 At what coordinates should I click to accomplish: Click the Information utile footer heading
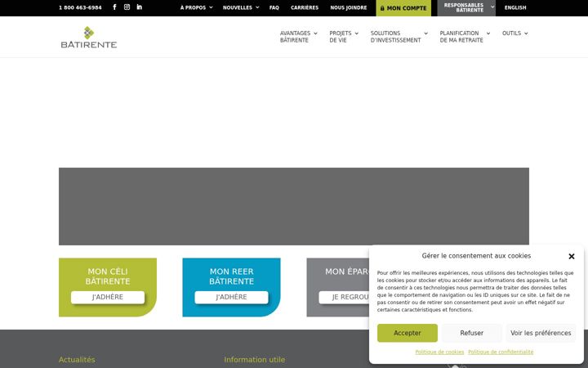coord(254,359)
